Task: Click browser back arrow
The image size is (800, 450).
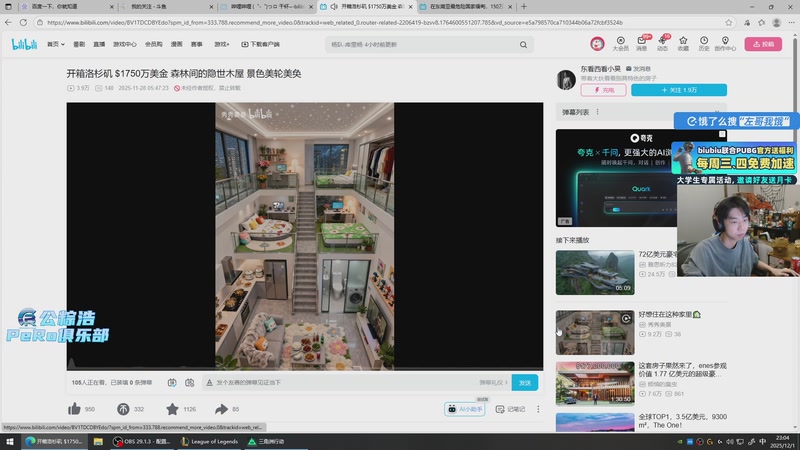Action: pos(8,22)
